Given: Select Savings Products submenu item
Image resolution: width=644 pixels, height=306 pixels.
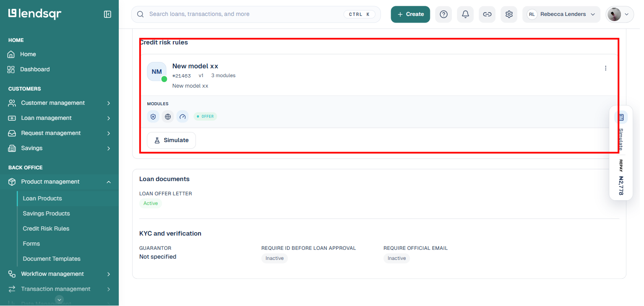Looking at the screenshot, I should [46, 213].
